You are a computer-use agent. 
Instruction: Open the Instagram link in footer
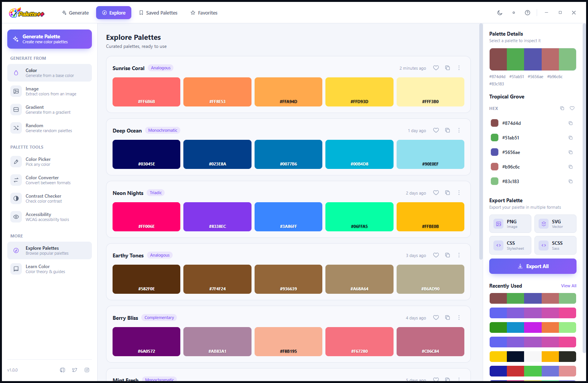(x=87, y=370)
